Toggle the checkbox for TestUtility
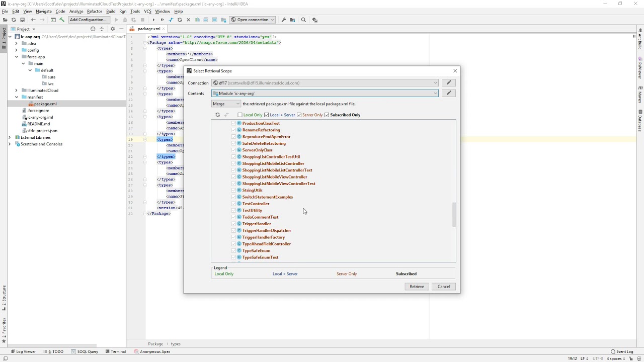The width and height of the screenshot is (644, 362). coord(233,210)
